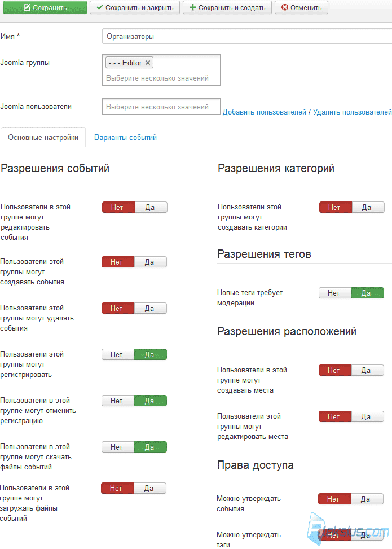Select Нет for загружать файлы событий

coord(117,488)
